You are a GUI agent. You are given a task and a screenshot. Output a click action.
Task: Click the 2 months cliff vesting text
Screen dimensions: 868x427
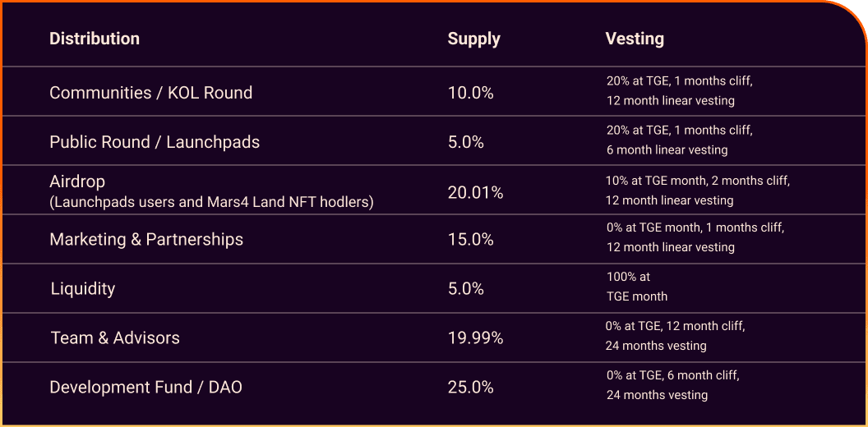tap(698, 181)
